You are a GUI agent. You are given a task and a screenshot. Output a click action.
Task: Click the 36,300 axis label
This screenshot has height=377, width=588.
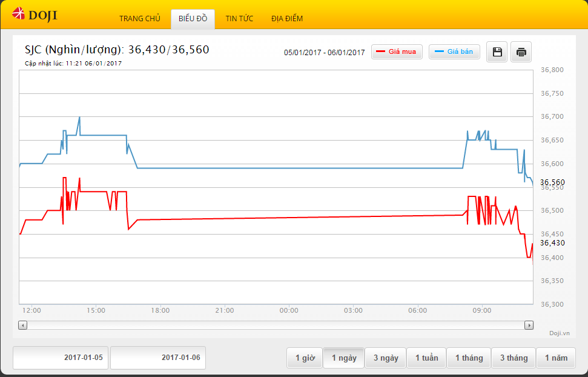[x=552, y=304]
